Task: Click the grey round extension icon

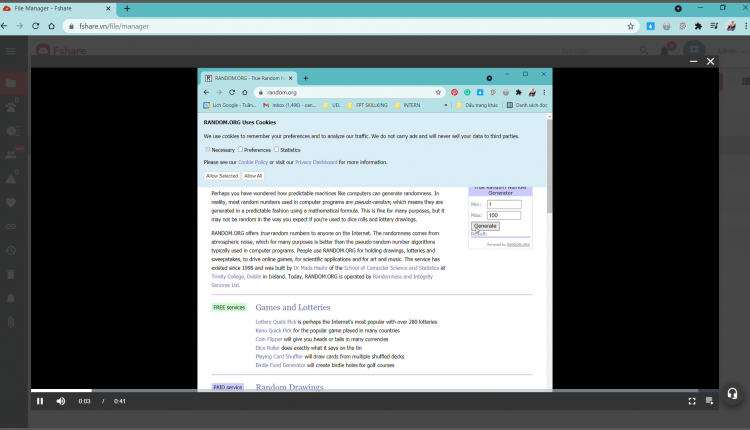Action: coord(666,26)
